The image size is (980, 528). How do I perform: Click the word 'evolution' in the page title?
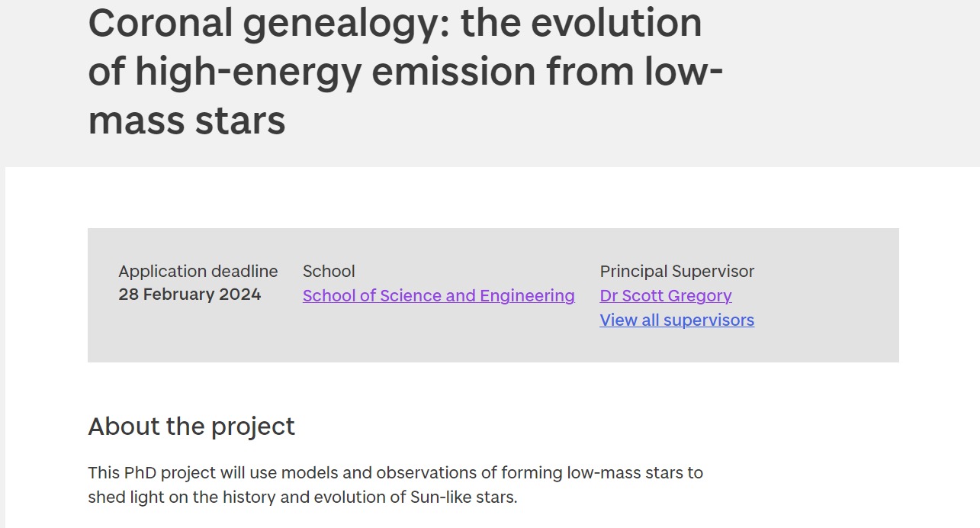(x=616, y=22)
